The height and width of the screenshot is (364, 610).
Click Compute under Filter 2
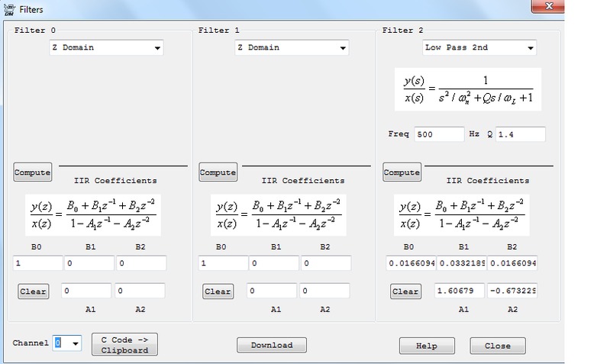pos(402,172)
